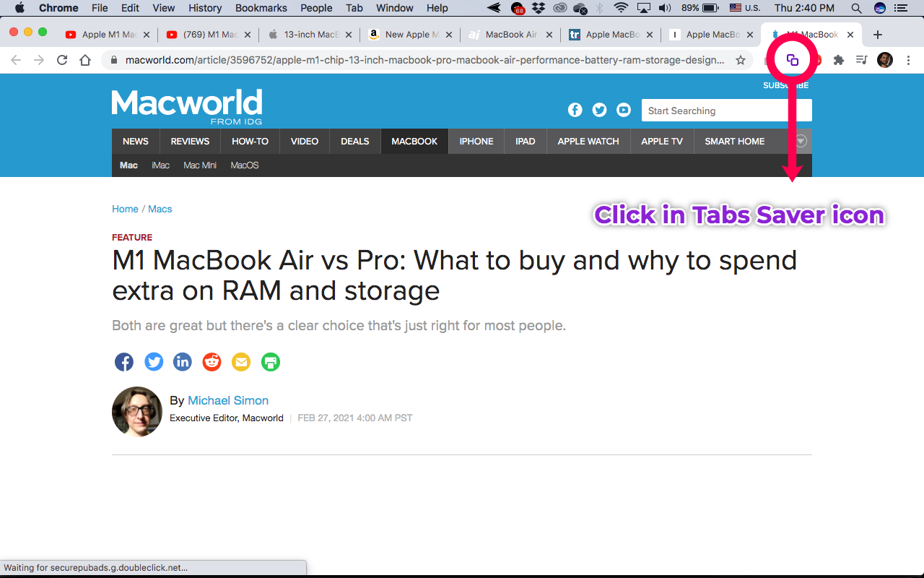The height and width of the screenshot is (578, 924).
Task: Open the NEWS section
Action: [x=136, y=141]
